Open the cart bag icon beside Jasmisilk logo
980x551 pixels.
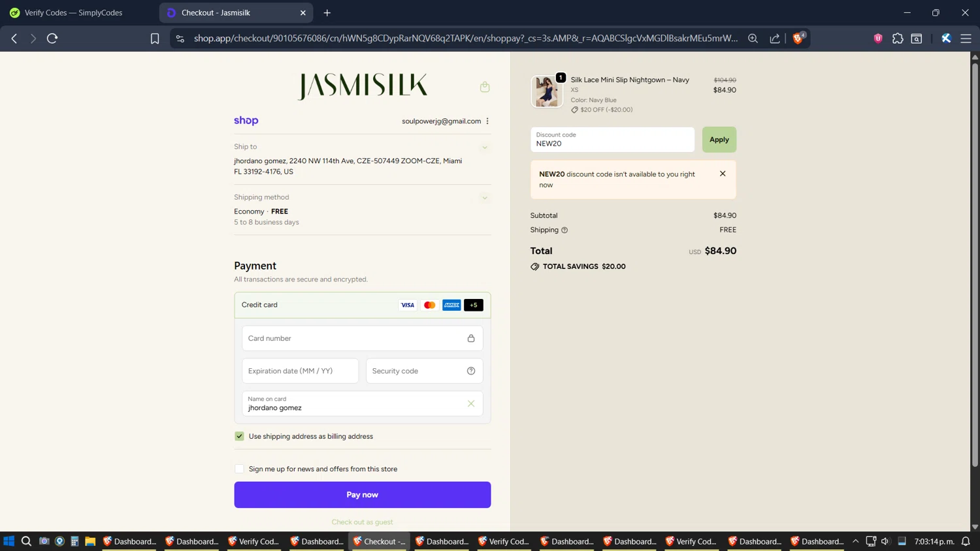[x=485, y=87]
